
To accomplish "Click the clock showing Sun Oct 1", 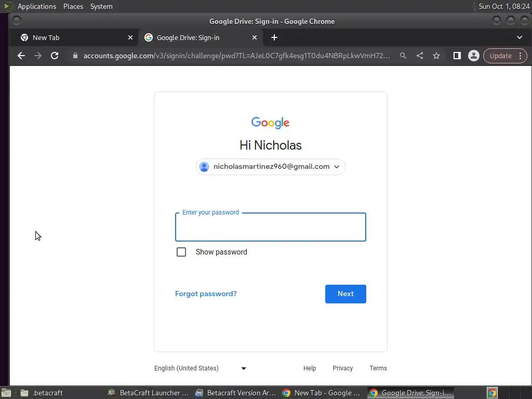I will [x=504, y=6].
